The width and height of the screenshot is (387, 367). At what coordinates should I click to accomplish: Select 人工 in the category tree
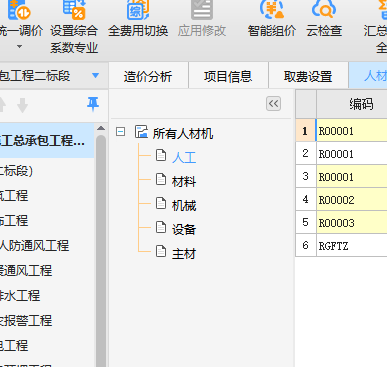pos(184,157)
